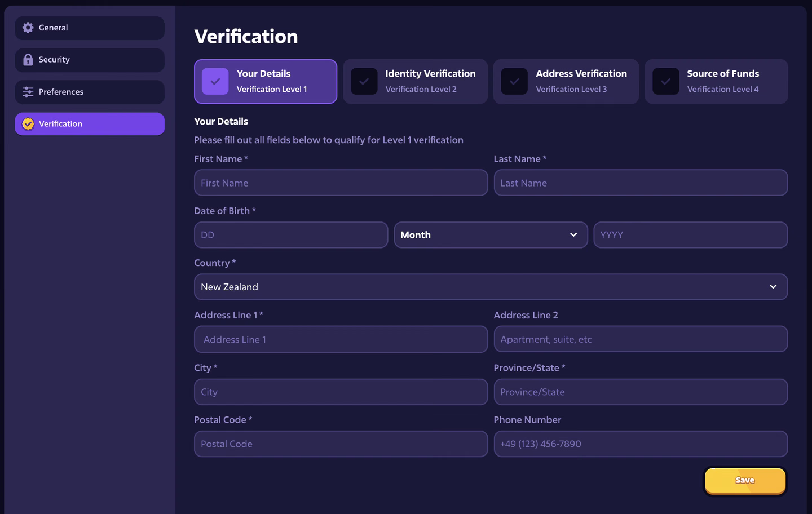
Task: Click the Your Details checkmark box
Action: click(215, 81)
